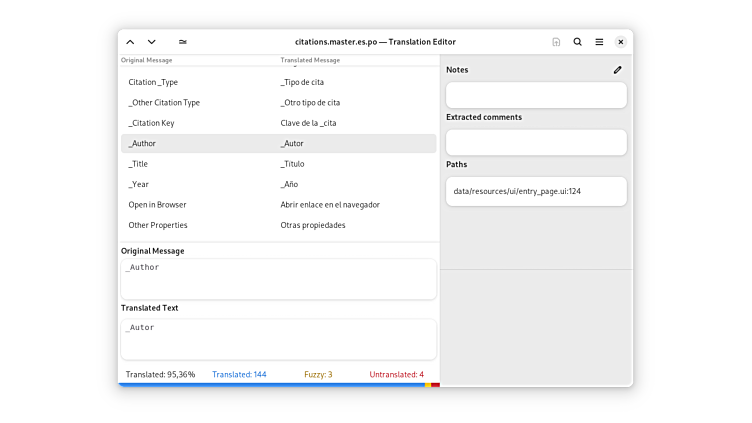Click the translation progress bar
The image size is (752, 423).
point(278,385)
